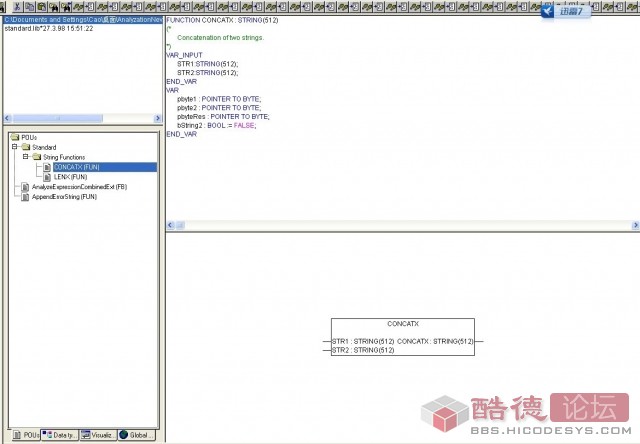The image size is (640, 444).
Task: Click the POUs root folder icon
Action: coord(14,137)
